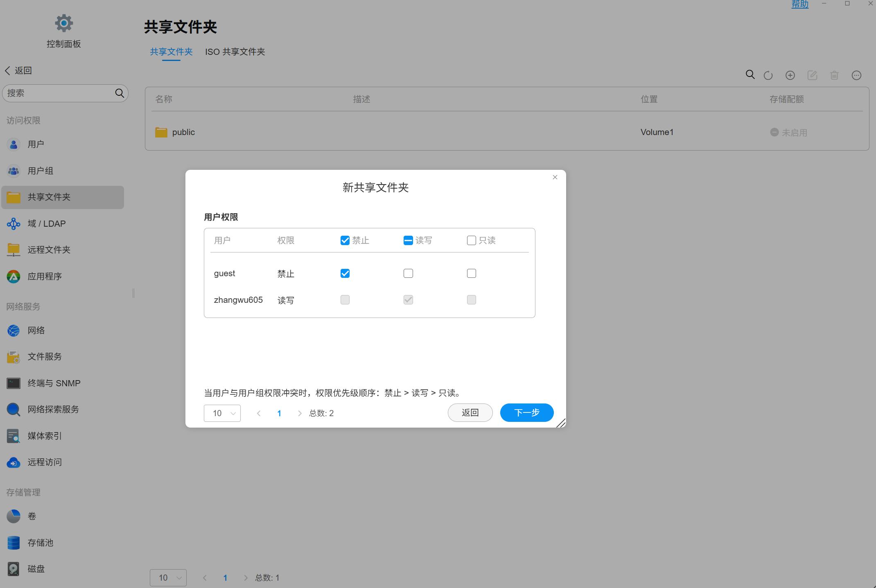Click the add shared folder plus icon

click(790, 75)
